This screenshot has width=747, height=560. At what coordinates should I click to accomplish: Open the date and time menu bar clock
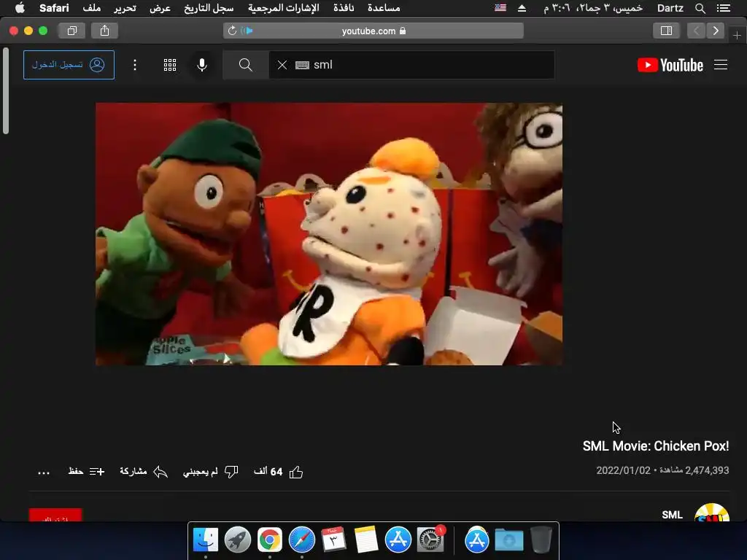593,7
